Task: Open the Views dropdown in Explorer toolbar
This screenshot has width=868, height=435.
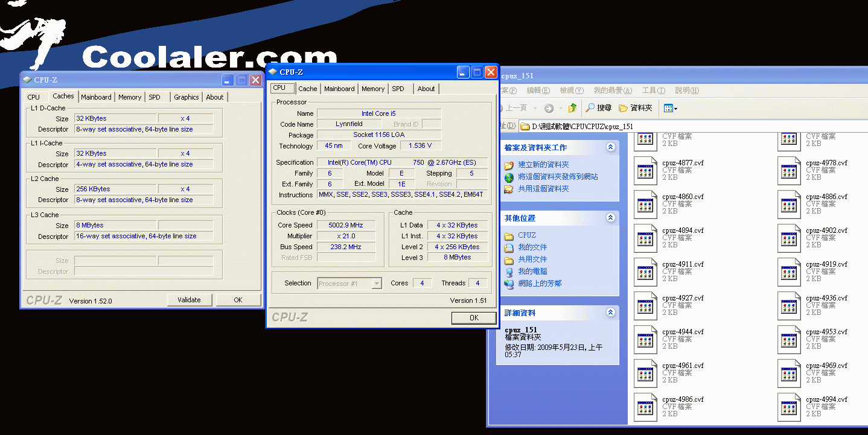Action: tap(671, 108)
